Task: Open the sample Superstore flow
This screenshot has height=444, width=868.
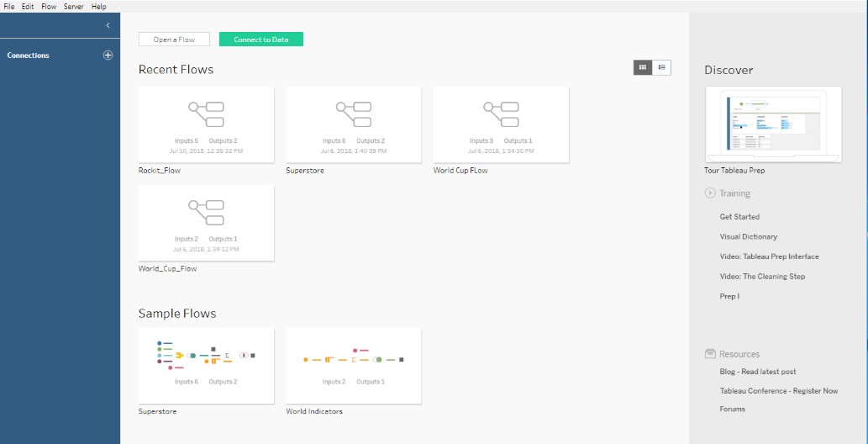Action: point(206,366)
